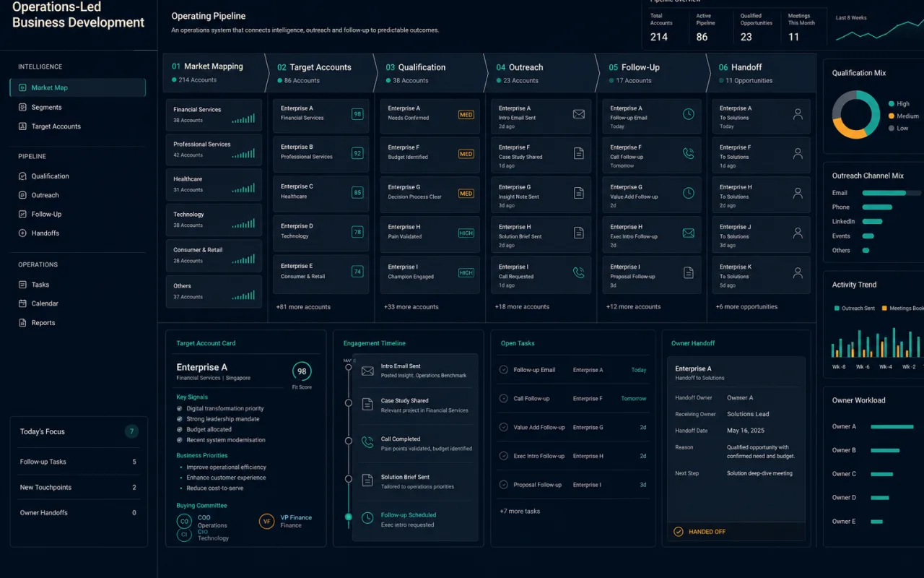This screenshot has width=924, height=578.
Task: Click the Handoffs sidebar icon
Action: click(23, 233)
